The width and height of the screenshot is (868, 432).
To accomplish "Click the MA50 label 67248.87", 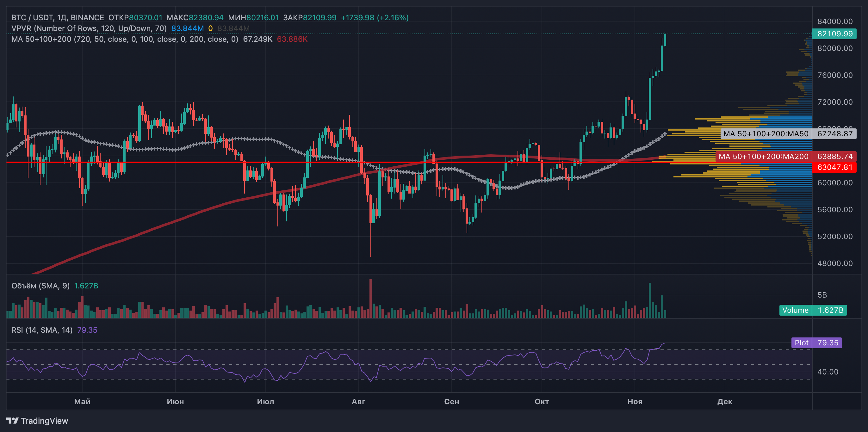I will click(x=834, y=134).
